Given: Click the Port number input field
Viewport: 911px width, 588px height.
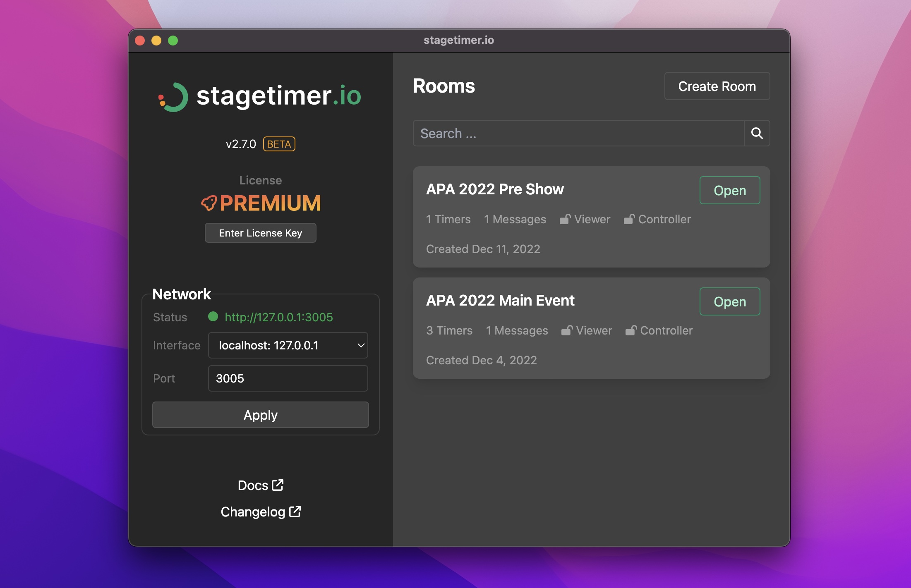Looking at the screenshot, I should click(289, 378).
